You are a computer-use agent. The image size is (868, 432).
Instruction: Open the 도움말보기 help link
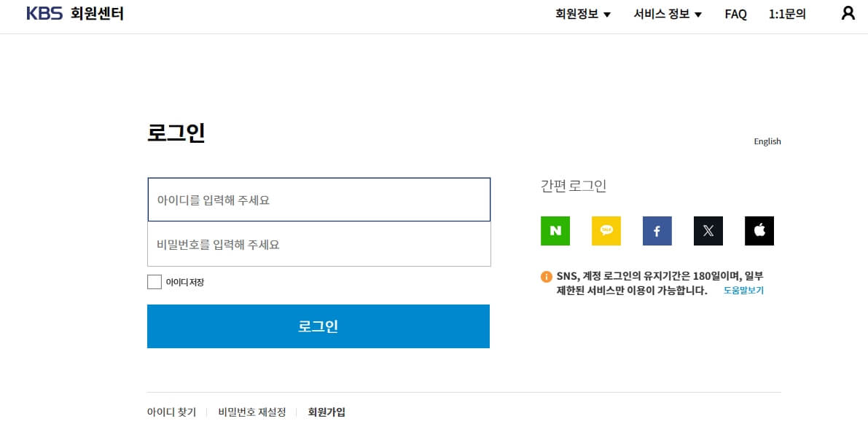(744, 290)
